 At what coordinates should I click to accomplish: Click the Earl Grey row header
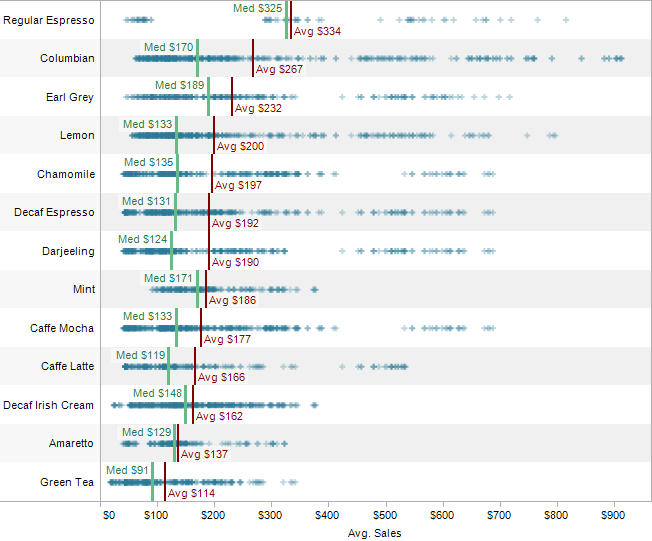70,97
